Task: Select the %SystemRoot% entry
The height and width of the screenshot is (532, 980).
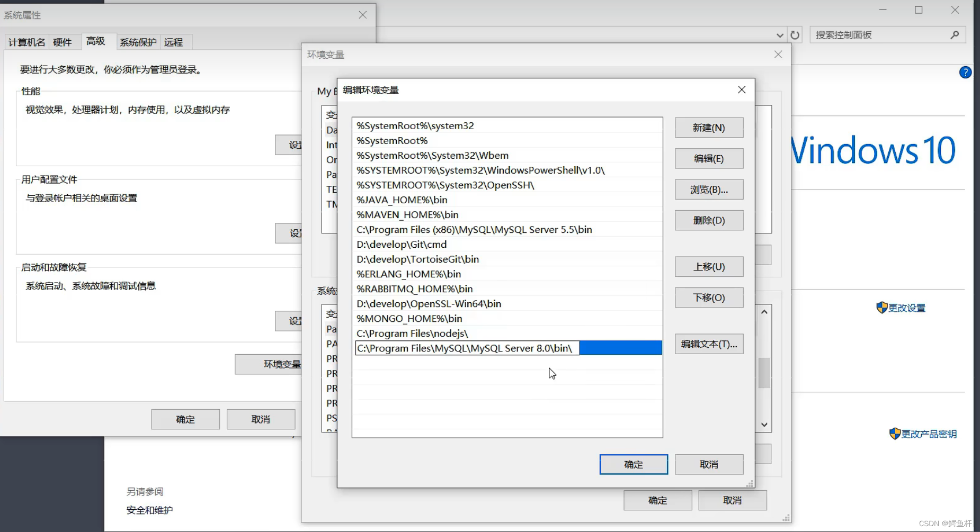Action: [x=507, y=140]
